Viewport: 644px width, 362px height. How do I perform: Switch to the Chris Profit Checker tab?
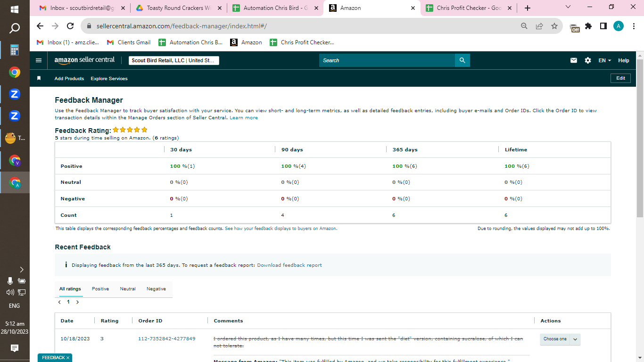click(468, 8)
